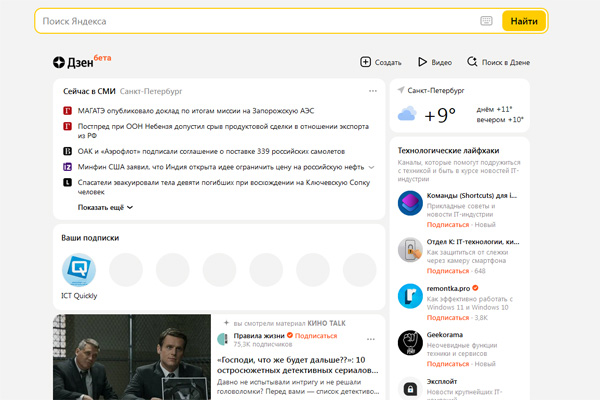Open the detective series article thumbnail

click(132, 357)
